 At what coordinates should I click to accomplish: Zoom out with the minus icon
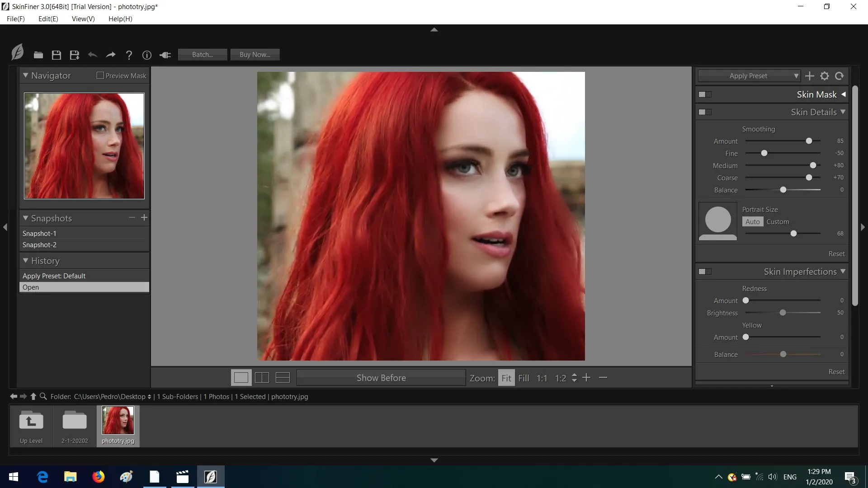603,377
